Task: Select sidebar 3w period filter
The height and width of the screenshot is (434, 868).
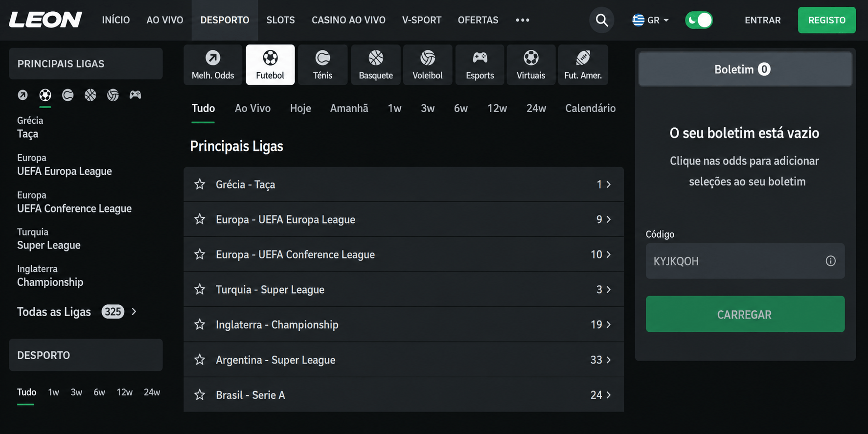Action: tap(76, 392)
